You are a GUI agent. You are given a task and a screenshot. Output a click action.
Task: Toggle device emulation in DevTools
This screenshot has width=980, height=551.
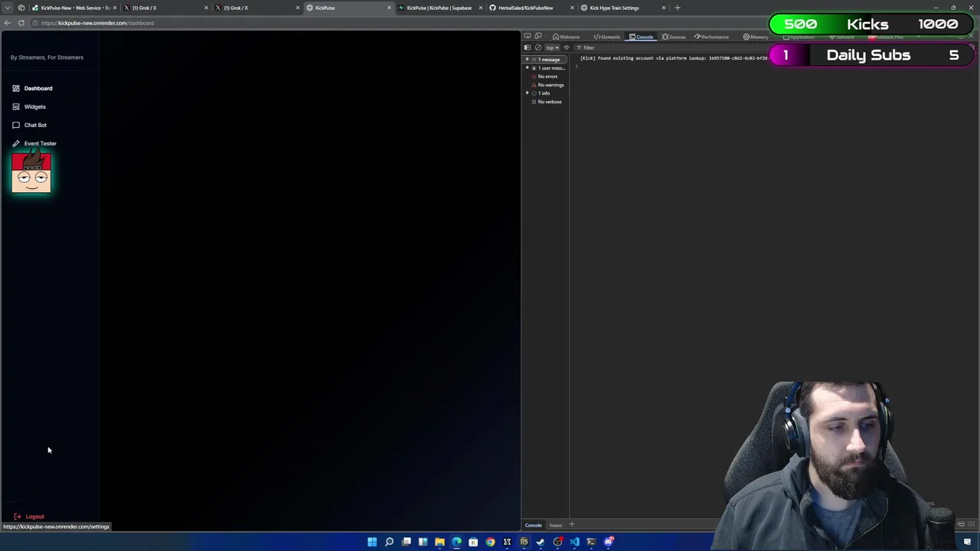538,37
